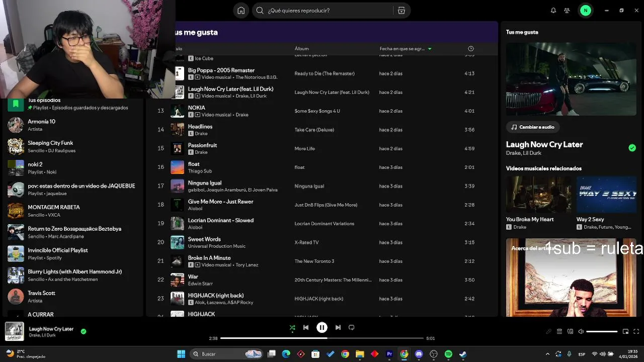Open Microsoft Edge from the taskbar
Screen dimensions: 644x362
coord(286,354)
